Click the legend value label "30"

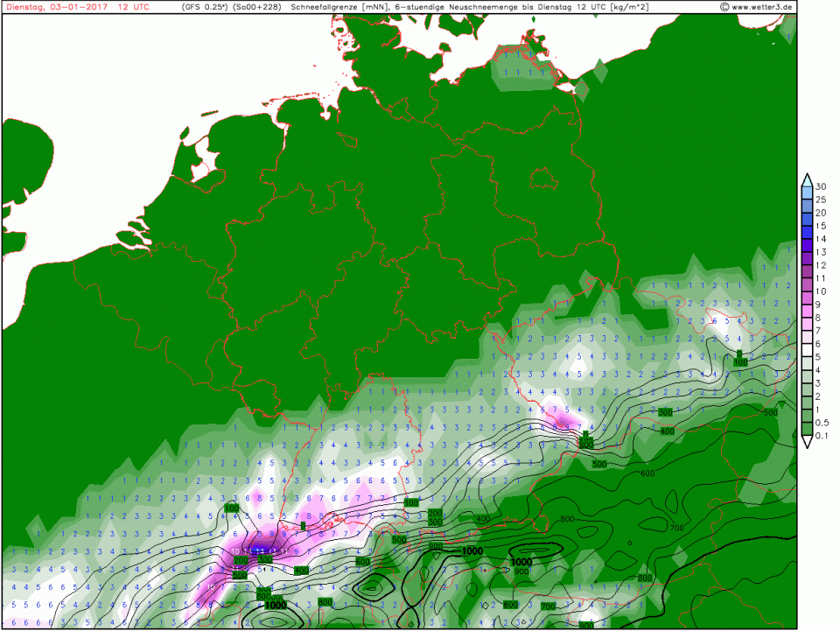pyautogui.click(x=821, y=186)
